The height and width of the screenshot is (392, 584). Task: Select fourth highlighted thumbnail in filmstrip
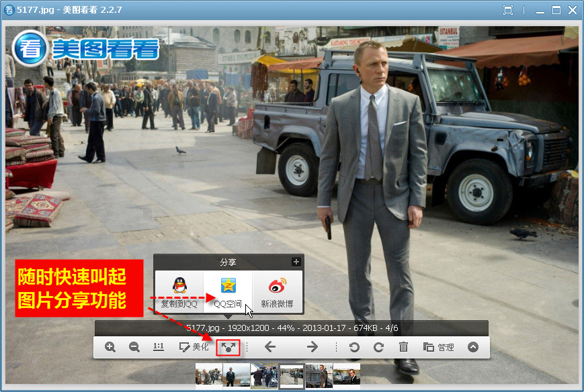[292, 376]
